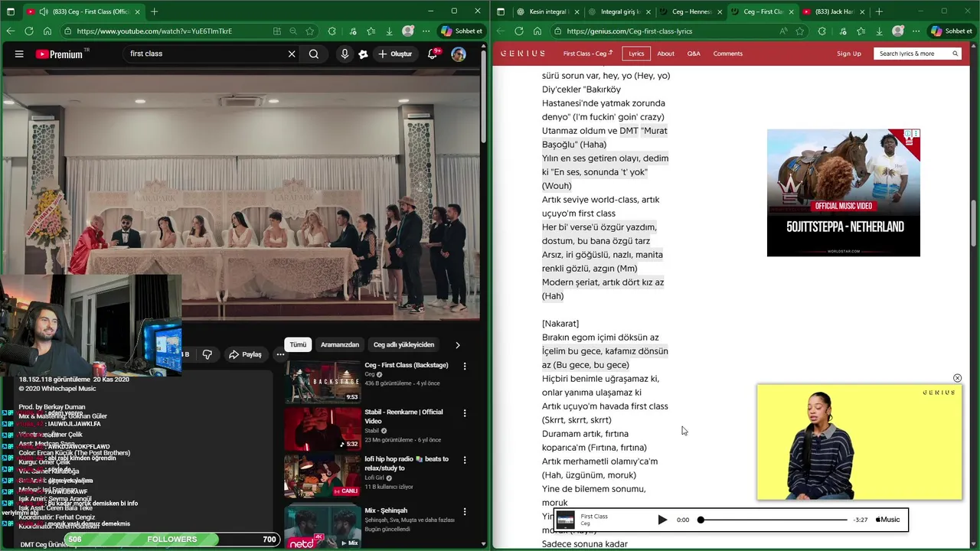The width and height of the screenshot is (980, 551).
Task: Click Mix - Şehinşah title
Action: tap(386, 510)
